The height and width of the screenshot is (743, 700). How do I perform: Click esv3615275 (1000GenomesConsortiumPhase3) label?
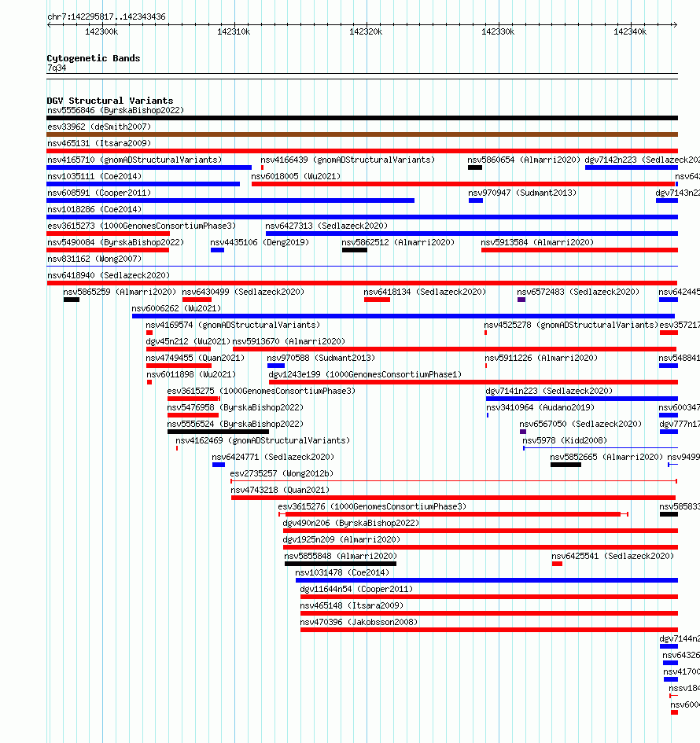(x=261, y=392)
